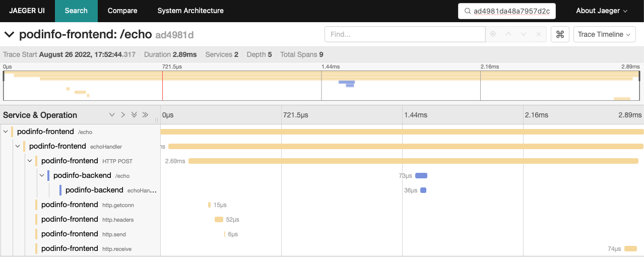Screen dimensions: 644x262
Task: Expand one level using single down chevron
Action: (x=112, y=115)
